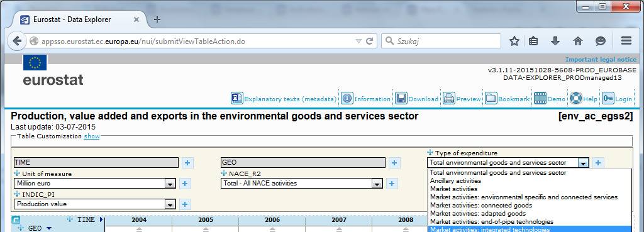Click the Help lifebuoy icon
The width and height of the screenshot is (644, 232).
point(576,99)
